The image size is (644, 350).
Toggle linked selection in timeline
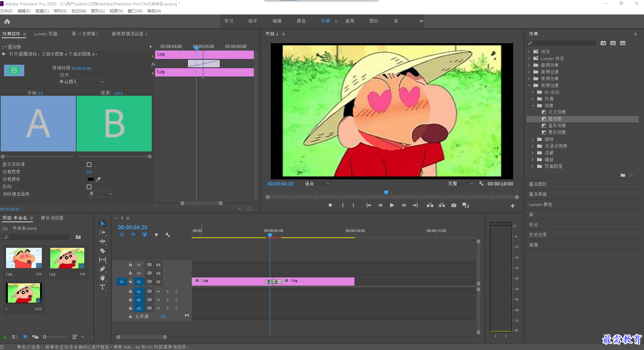coord(145,235)
